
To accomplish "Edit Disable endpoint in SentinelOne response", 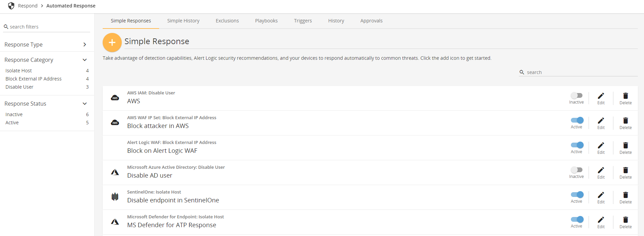I will coord(601,197).
